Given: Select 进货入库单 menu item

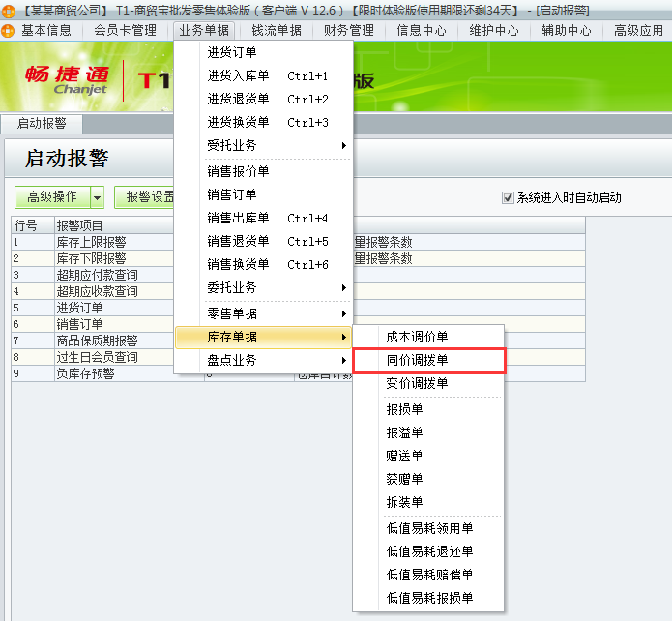Looking at the screenshot, I should point(263,75).
